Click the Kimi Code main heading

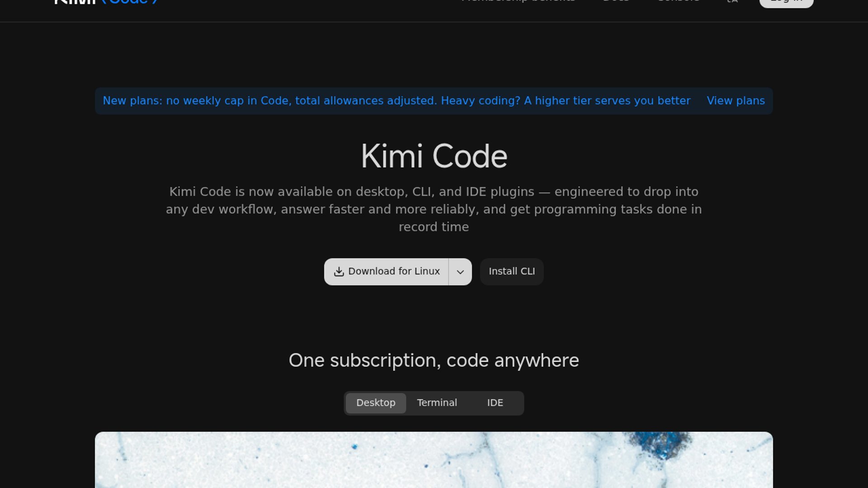coord(434,156)
